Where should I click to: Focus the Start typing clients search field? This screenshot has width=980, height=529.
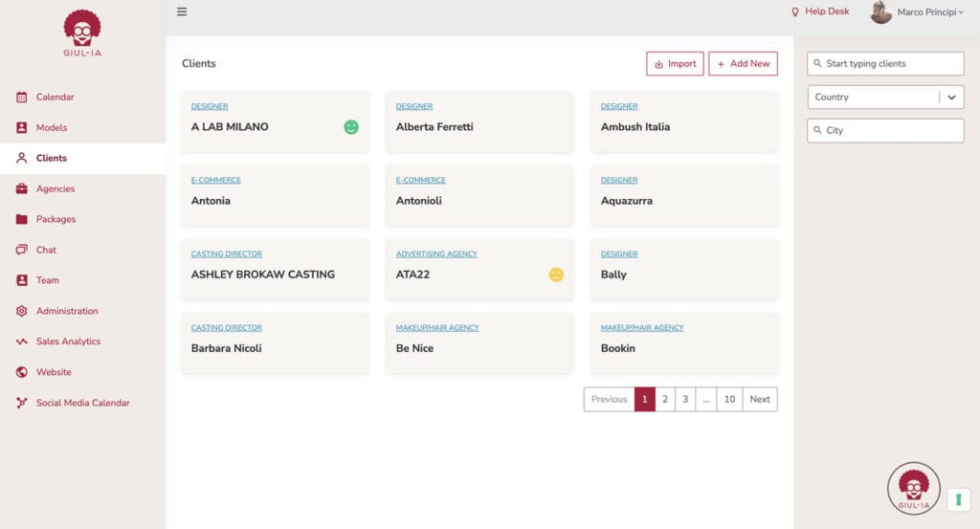coord(885,64)
